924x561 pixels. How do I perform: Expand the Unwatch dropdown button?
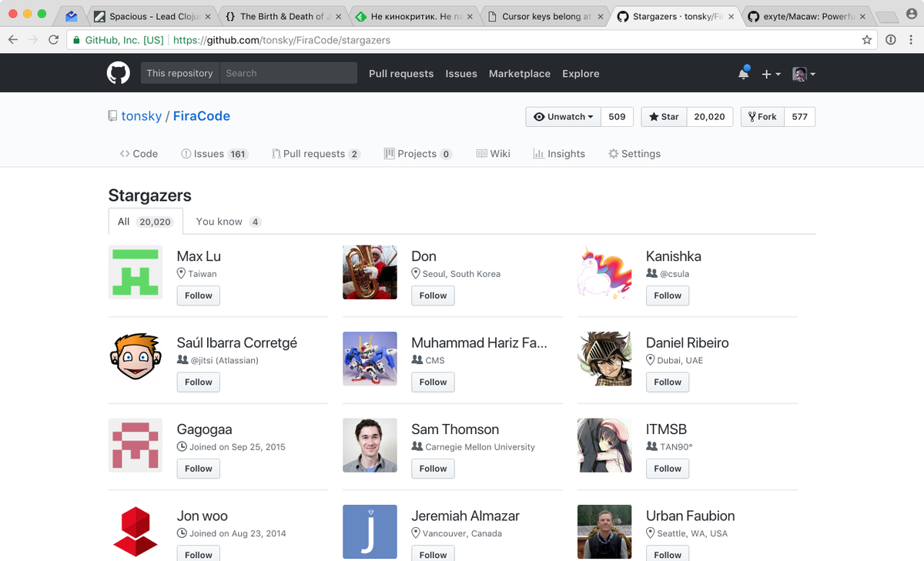click(x=563, y=117)
